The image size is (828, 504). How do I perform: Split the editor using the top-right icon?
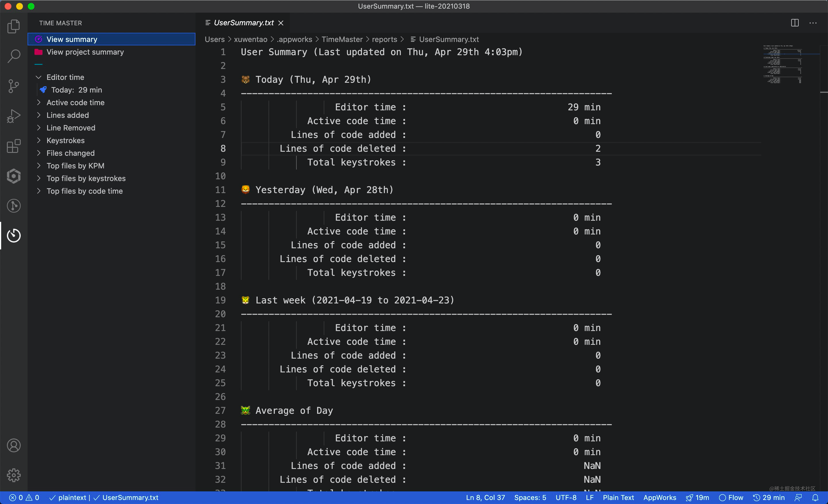click(795, 23)
